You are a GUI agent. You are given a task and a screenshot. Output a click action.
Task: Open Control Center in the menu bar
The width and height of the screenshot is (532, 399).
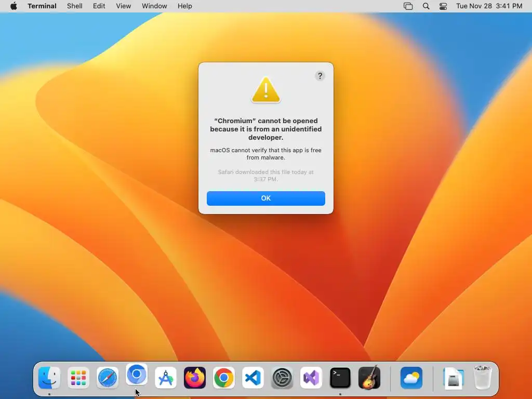(x=443, y=6)
